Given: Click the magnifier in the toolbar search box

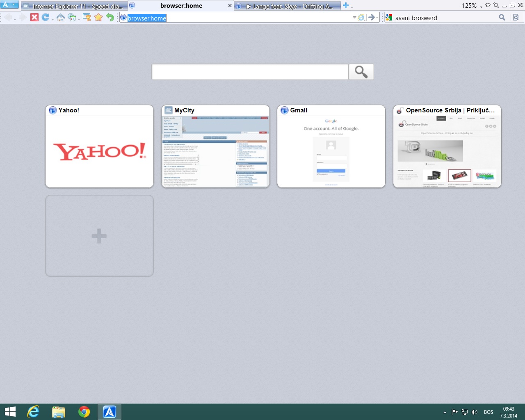Looking at the screenshot, I should [x=502, y=17].
